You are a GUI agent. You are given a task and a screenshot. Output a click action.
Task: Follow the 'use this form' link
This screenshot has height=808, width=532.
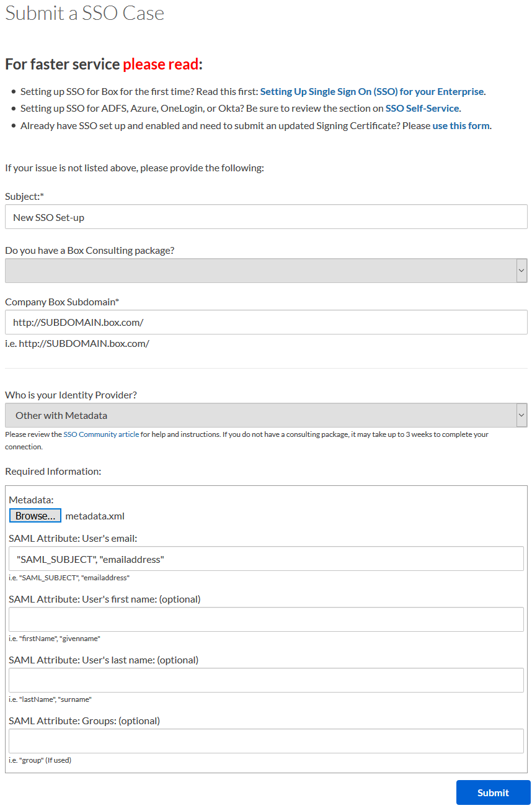(461, 125)
